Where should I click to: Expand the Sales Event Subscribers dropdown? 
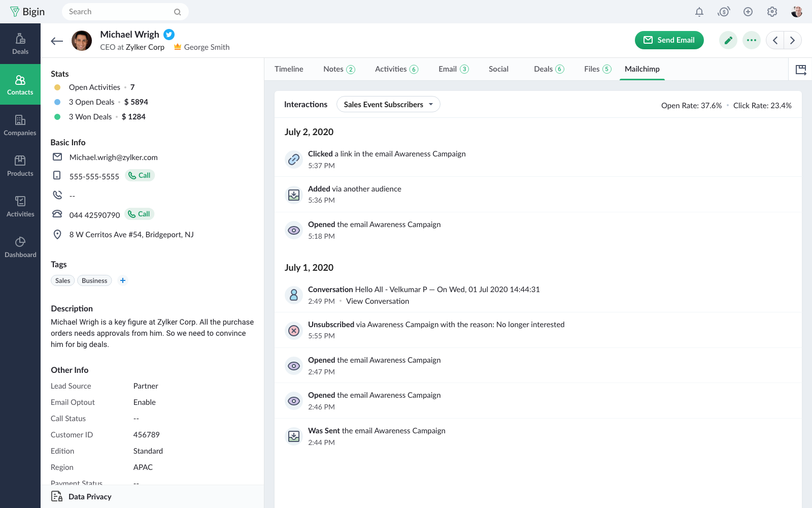click(x=388, y=105)
